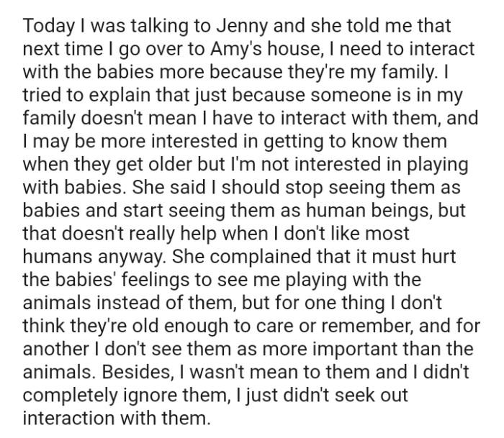
Task: Click the word 'completely'
Action: [70, 396]
